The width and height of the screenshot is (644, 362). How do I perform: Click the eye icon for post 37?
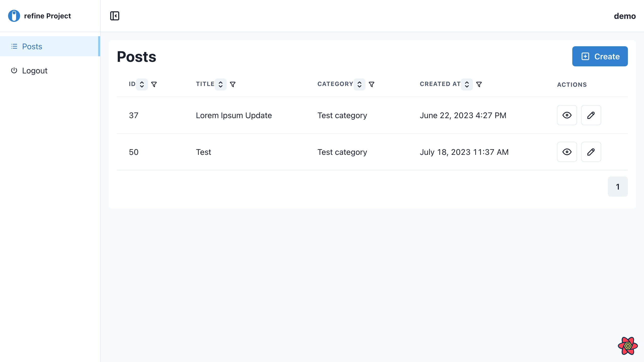coord(567,115)
